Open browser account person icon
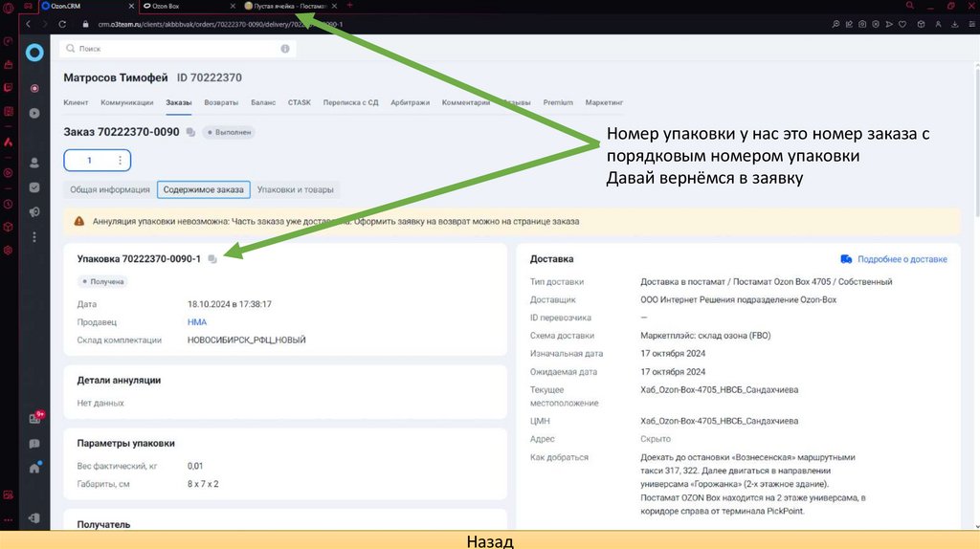The width and height of the screenshot is (980, 549). click(x=938, y=24)
